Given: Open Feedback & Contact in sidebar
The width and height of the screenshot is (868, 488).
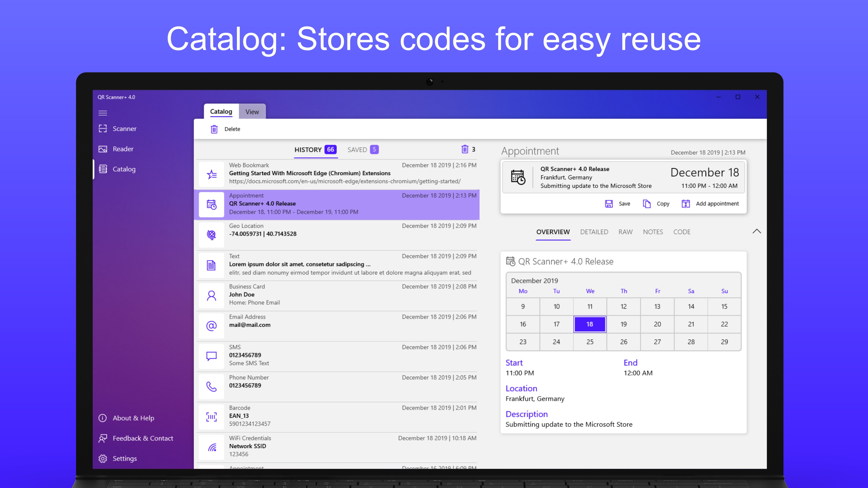Looking at the screenshot, I should pyautogui.click(x=143, y=438).
